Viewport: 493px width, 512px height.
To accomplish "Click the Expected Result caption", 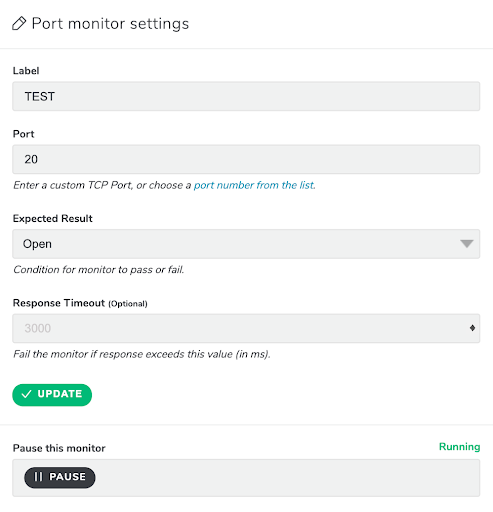I will pyautogui.click(x=53, y=219).
